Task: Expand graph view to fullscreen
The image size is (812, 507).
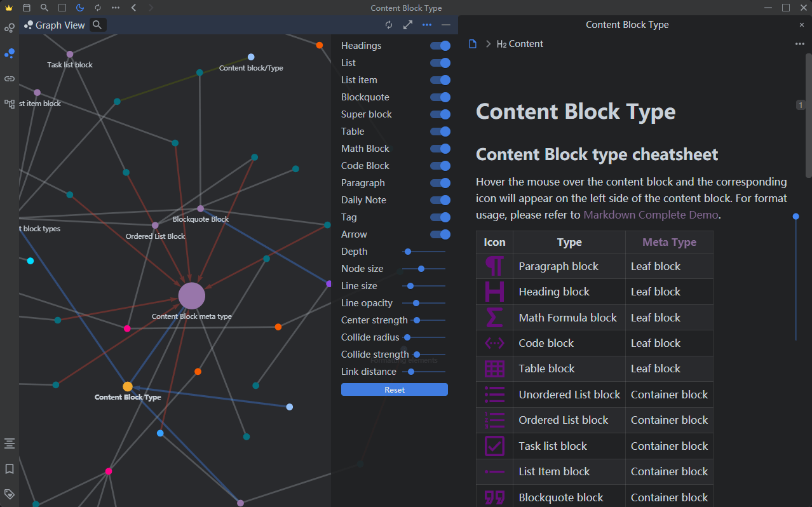Action: (x=408, y=25)
